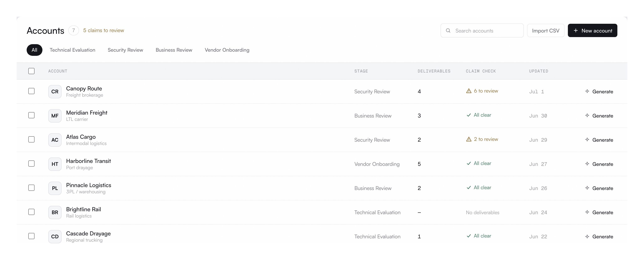
Task: Click the PL avatar badge
Action: coord(55,188)
